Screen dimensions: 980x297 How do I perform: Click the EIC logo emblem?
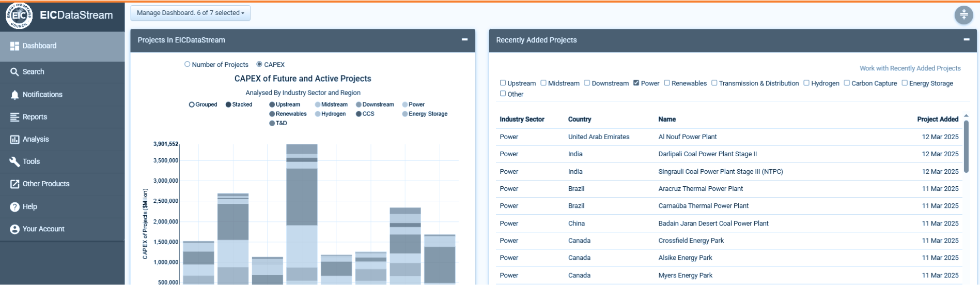19,15
